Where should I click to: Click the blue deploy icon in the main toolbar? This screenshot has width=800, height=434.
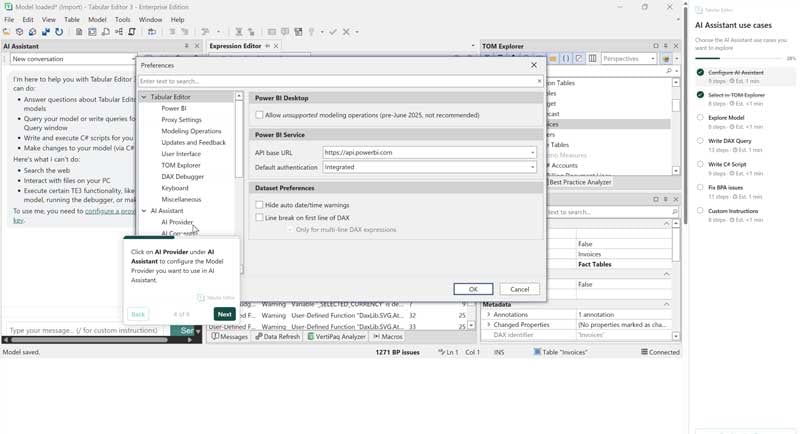(x=46, y=32)
